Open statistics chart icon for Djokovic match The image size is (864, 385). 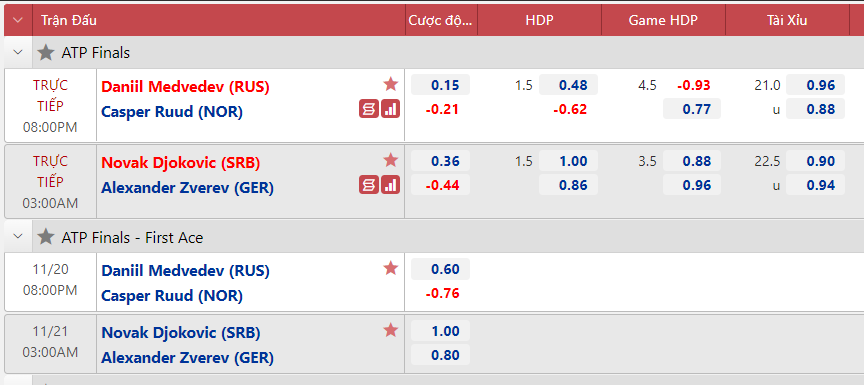coord(391,185)
